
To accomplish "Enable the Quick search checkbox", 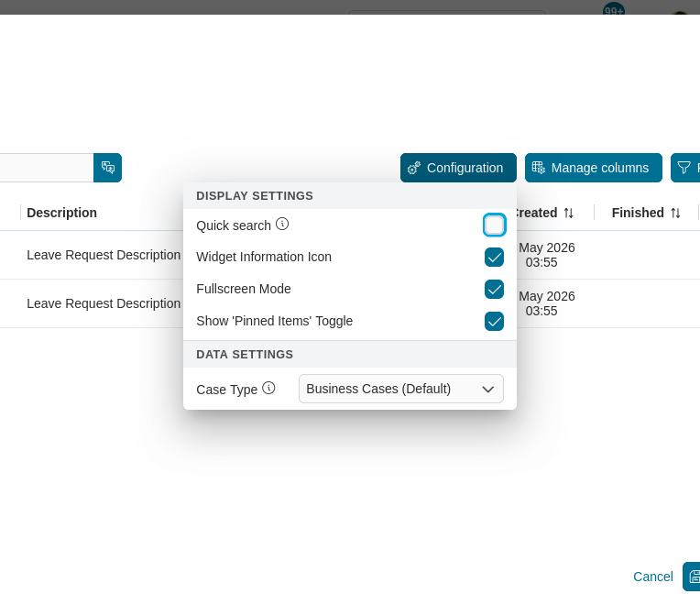I will pyautogui.click(x=494, y=225).
